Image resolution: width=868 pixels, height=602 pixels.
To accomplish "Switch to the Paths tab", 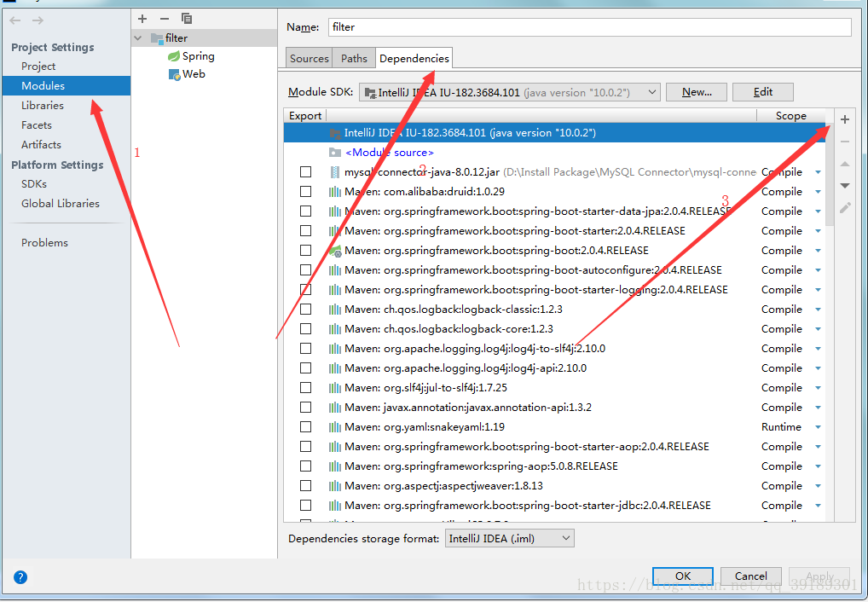I will [354, 58].
